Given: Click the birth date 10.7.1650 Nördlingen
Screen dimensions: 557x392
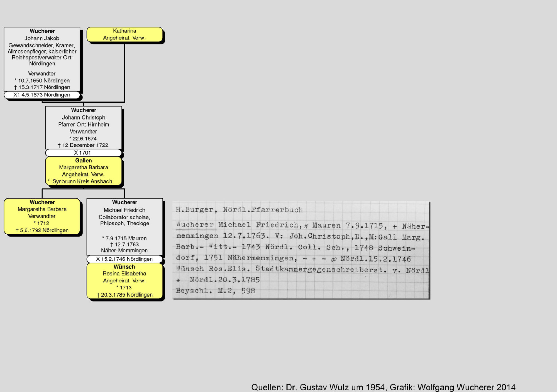Looking at the screenshot, I should click(x=42, y=81).
